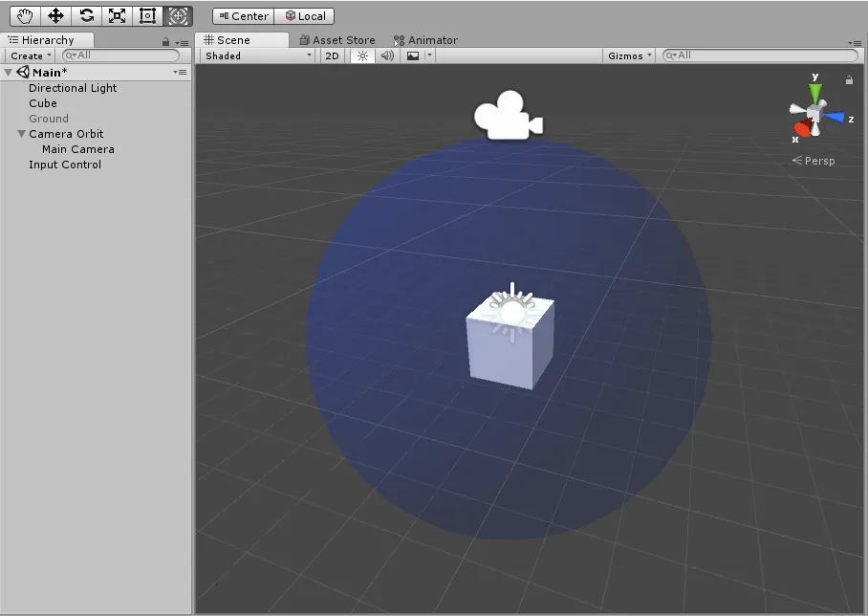Open the Hierarchy tab

tap(47, 40)
